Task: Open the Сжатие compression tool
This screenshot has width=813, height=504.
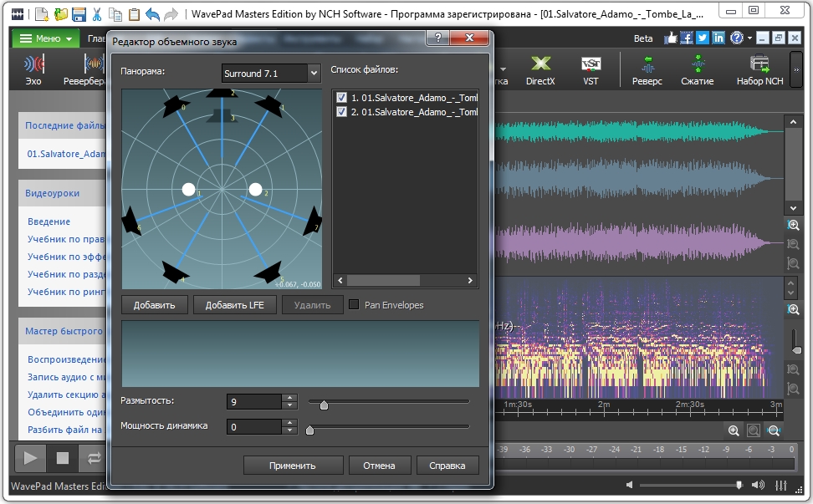Action: [698, 70]
